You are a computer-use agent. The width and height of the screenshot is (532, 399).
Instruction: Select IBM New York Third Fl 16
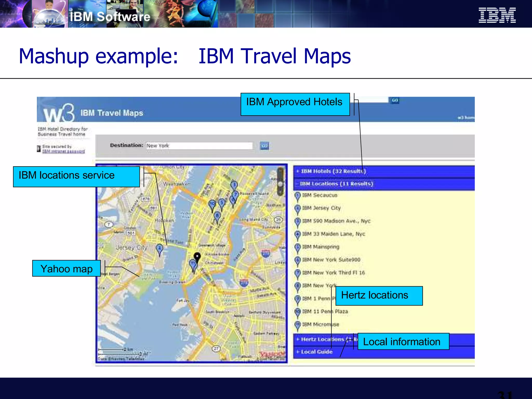334,273
